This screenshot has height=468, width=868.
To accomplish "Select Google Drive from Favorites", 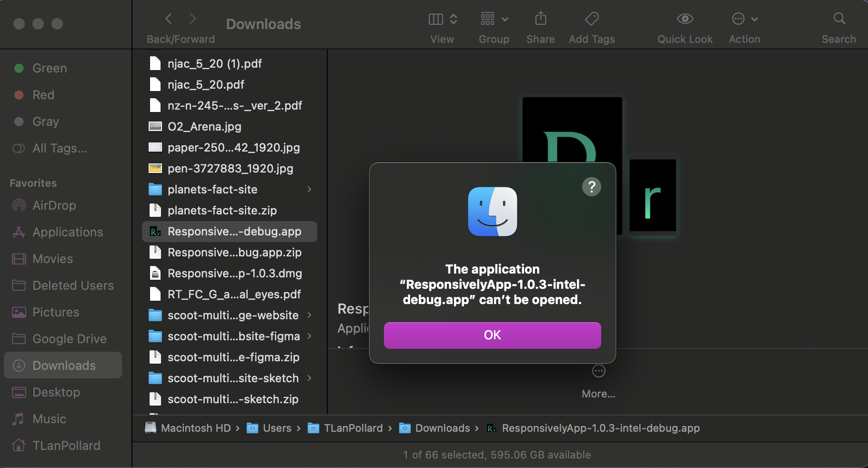I will 69,338.
